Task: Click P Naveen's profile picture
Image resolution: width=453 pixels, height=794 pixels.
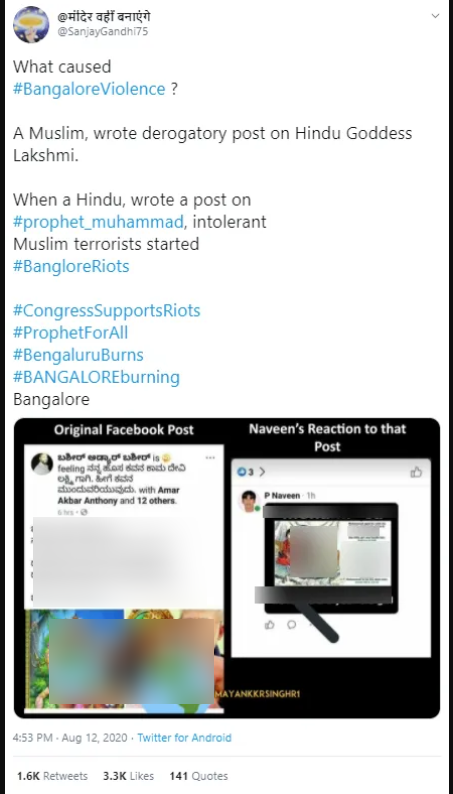Action: [249, 501]
